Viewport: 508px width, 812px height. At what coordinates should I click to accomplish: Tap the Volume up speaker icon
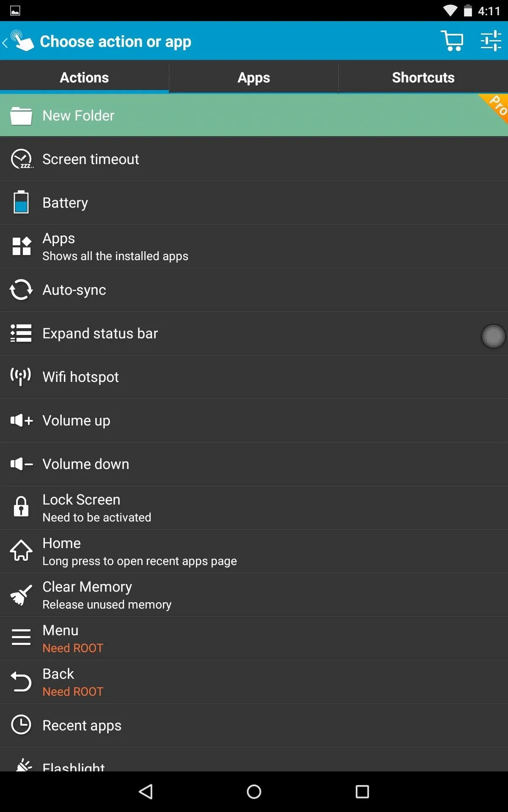coord(22,420)
